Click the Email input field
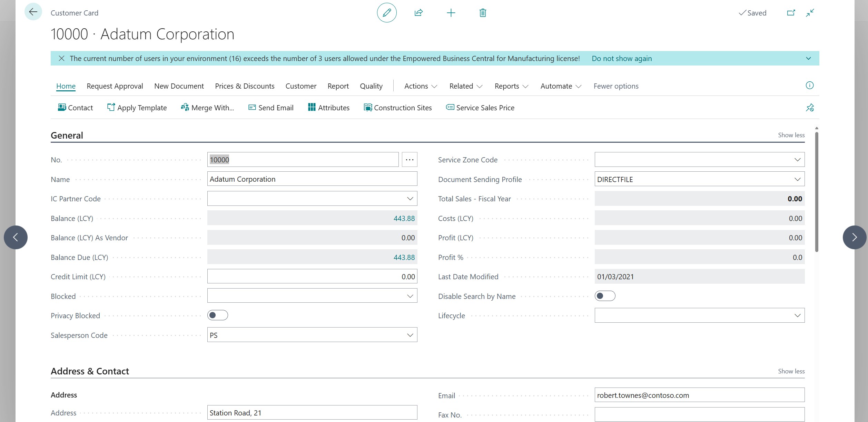 [x=700, y=395]
